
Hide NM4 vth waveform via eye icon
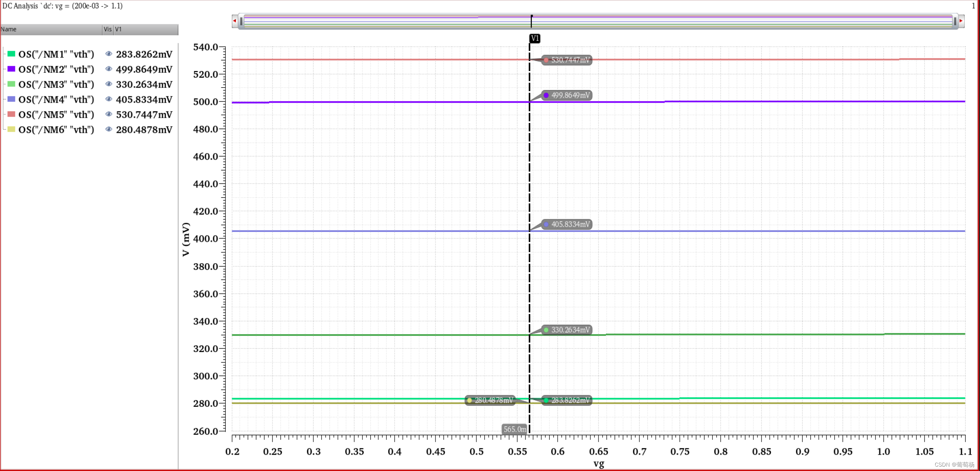point(108,99)
